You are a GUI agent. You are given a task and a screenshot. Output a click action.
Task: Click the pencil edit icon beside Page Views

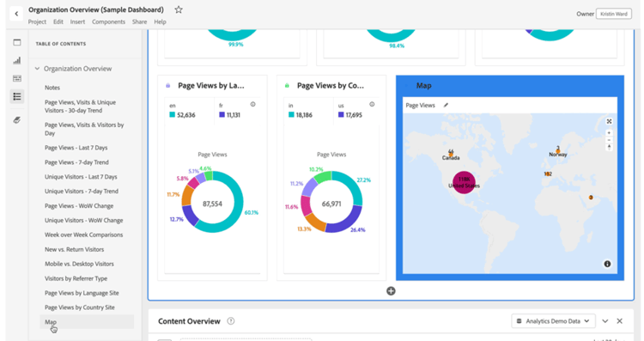tap(446, 105)
